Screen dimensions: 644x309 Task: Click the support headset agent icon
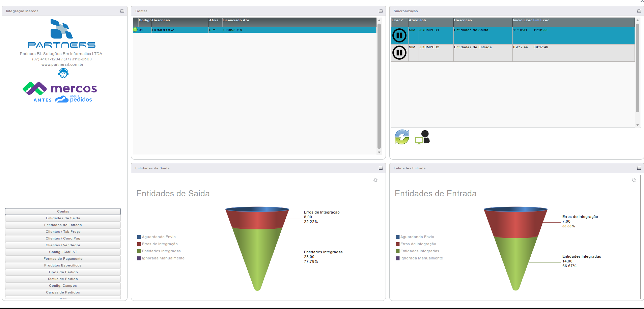[x=63, y=73]
